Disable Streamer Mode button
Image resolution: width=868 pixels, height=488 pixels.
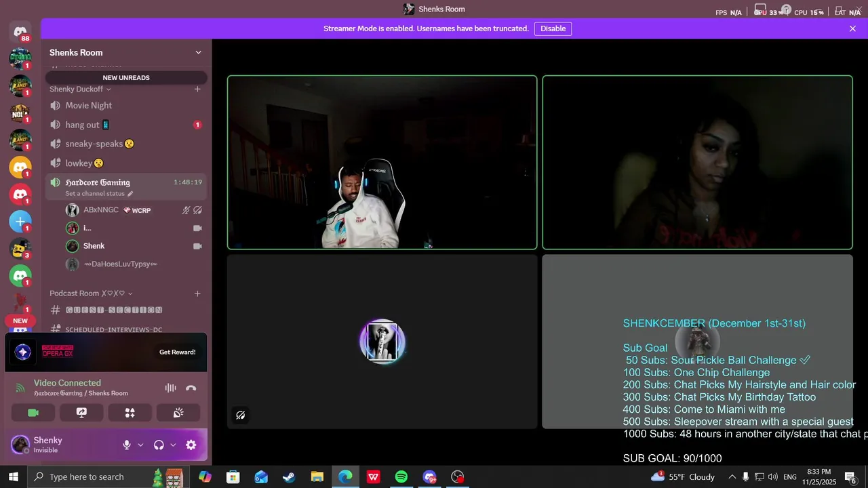click(553, 28)
